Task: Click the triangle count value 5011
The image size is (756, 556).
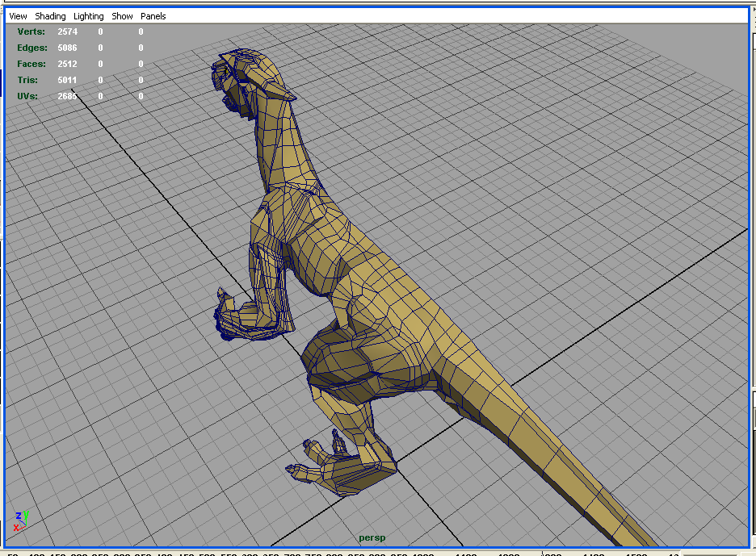Action: point(67,80)
